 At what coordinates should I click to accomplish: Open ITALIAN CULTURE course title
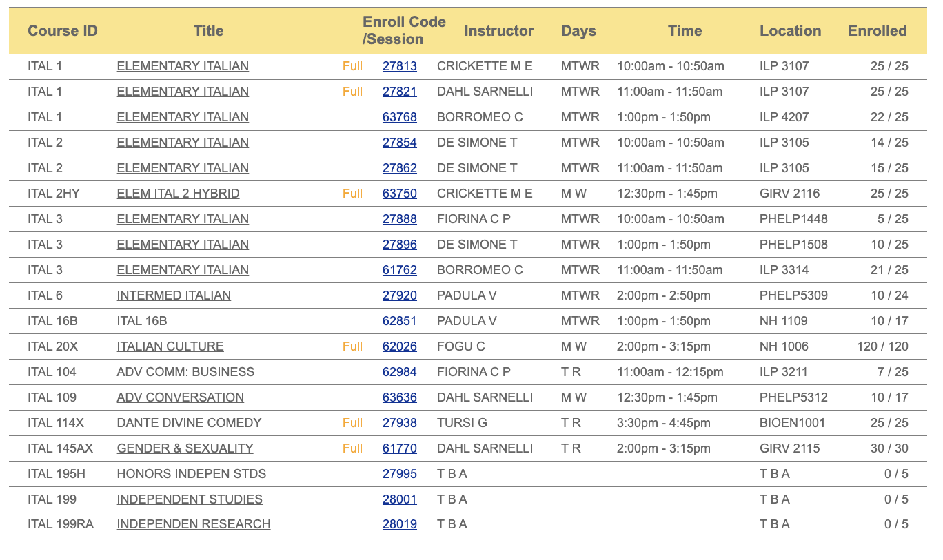tap(170, 346)
